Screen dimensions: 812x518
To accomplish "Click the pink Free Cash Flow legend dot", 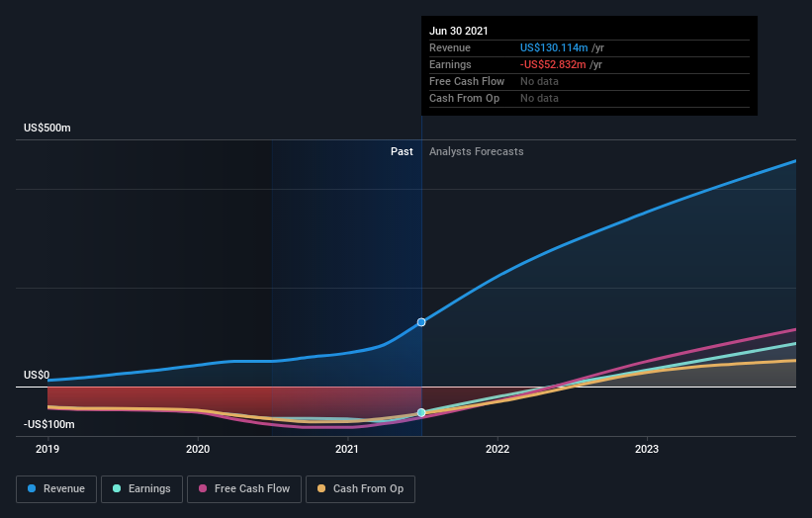I will (203, 488).
